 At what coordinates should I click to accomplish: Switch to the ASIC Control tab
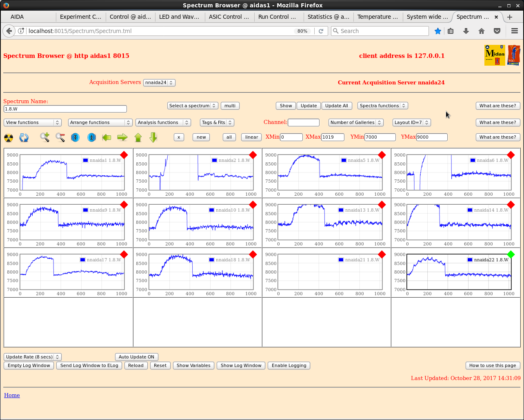(229, 17)
